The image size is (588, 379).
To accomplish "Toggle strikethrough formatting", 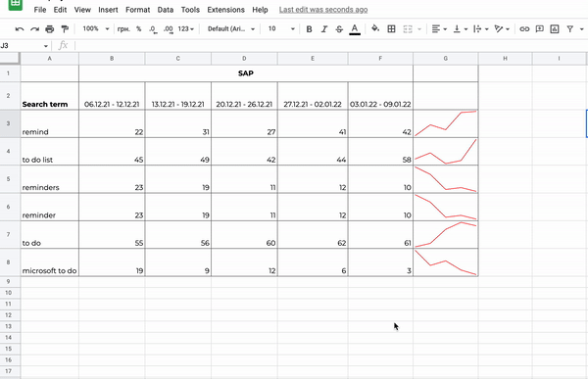I will point(339,28).
